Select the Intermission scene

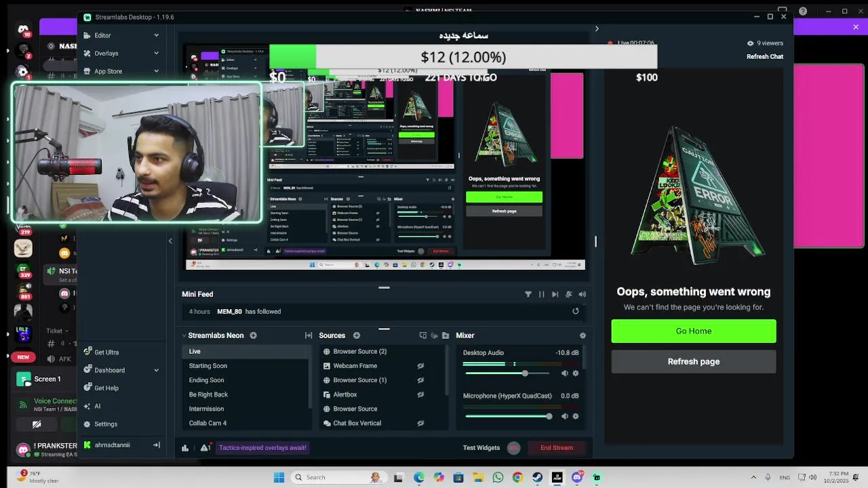click(x=246, y=409)
